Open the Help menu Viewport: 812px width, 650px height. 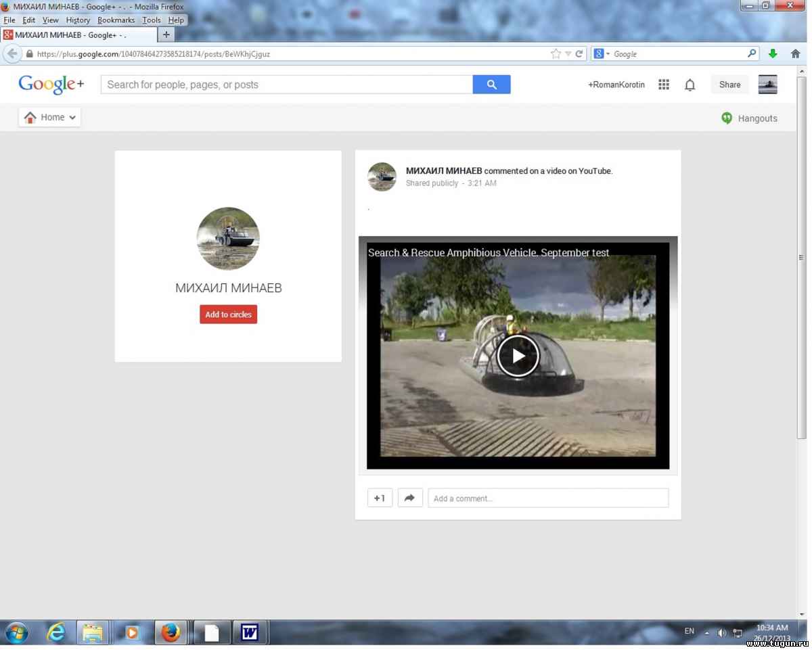(176, 20)
